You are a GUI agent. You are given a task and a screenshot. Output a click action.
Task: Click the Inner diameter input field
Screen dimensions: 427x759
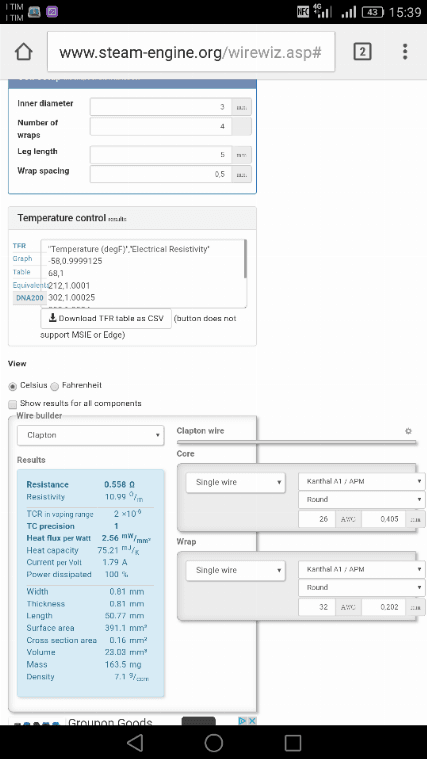[160, 106]
